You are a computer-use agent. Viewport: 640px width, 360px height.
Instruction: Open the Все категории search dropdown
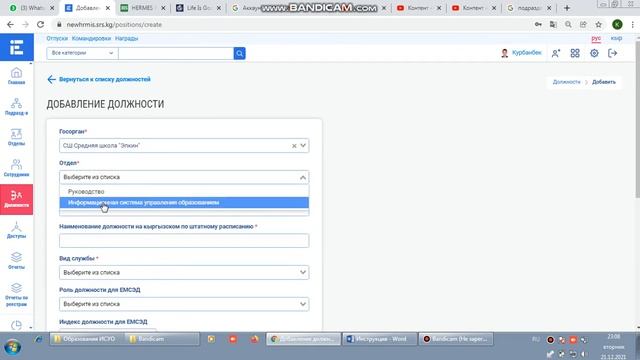[82, 53]
